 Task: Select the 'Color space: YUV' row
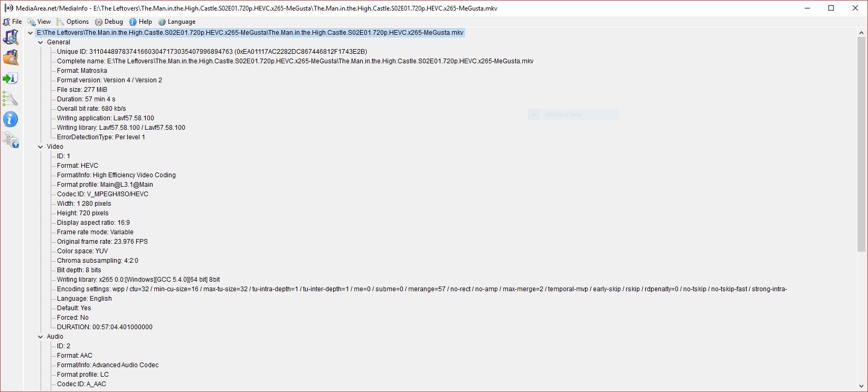coord(82,251)
